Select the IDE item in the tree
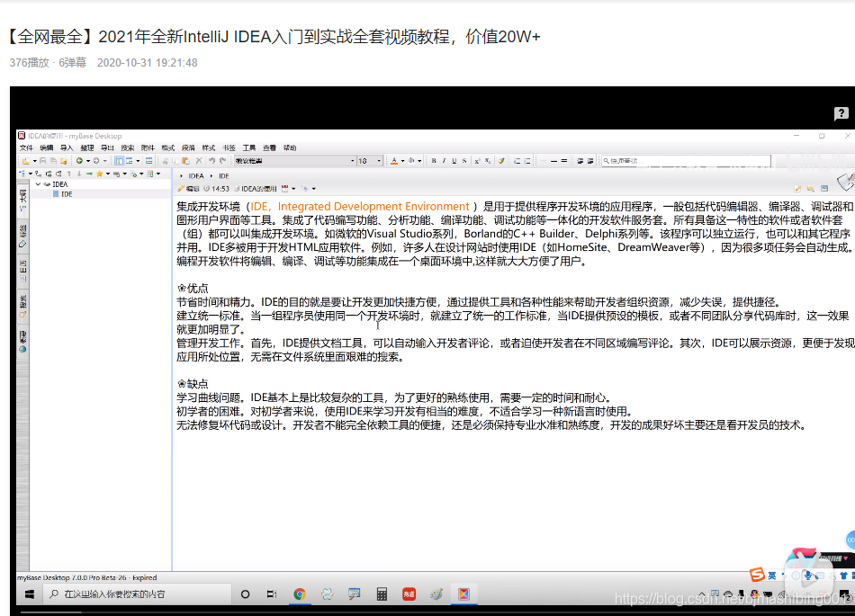Screen dimensions: 855x616 (x=67, y=194)
